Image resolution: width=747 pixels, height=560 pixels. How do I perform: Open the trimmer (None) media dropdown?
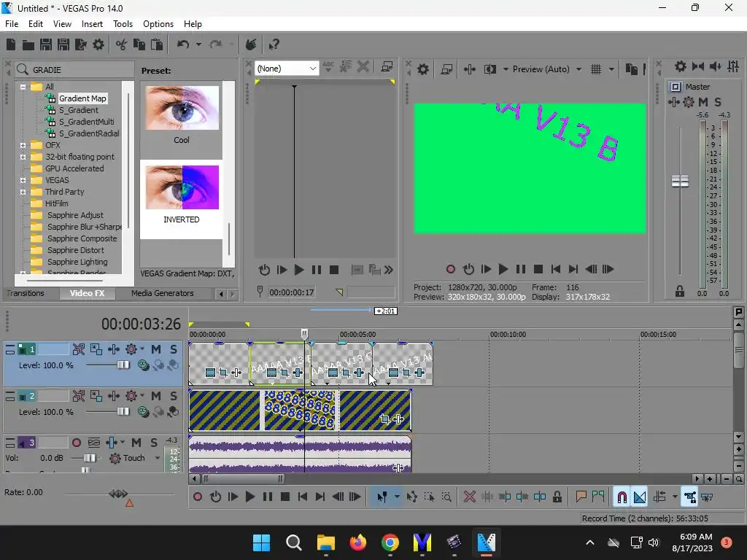[x=287, y=69]
